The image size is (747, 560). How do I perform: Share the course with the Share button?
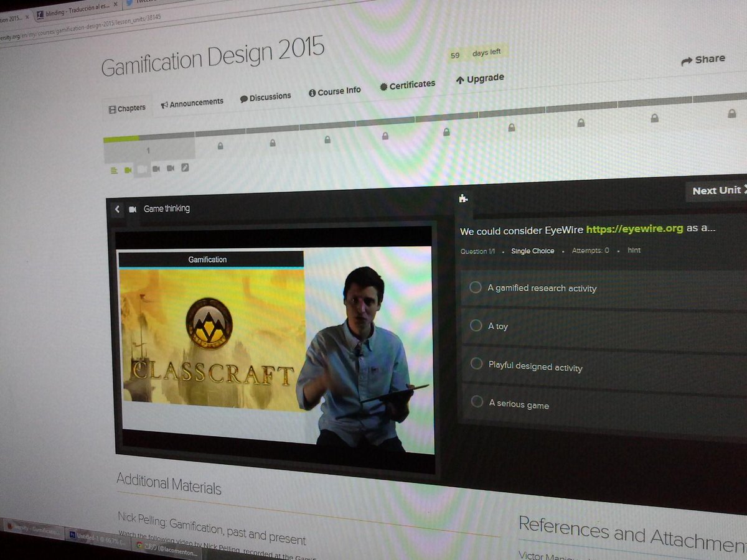click(703, 60)
